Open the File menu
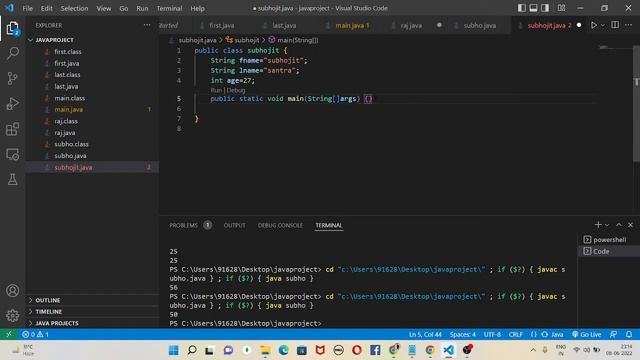 [x=27, y=8]
